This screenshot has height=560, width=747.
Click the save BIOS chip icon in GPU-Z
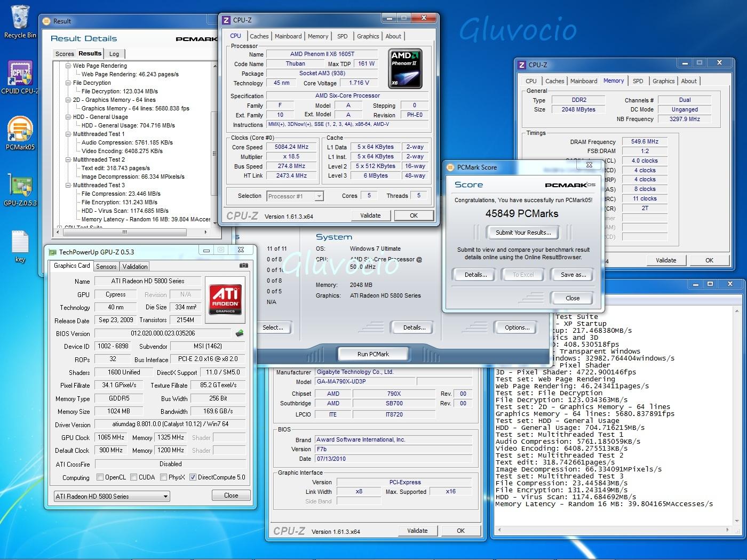pyautogui.click(x=240, y=333)
